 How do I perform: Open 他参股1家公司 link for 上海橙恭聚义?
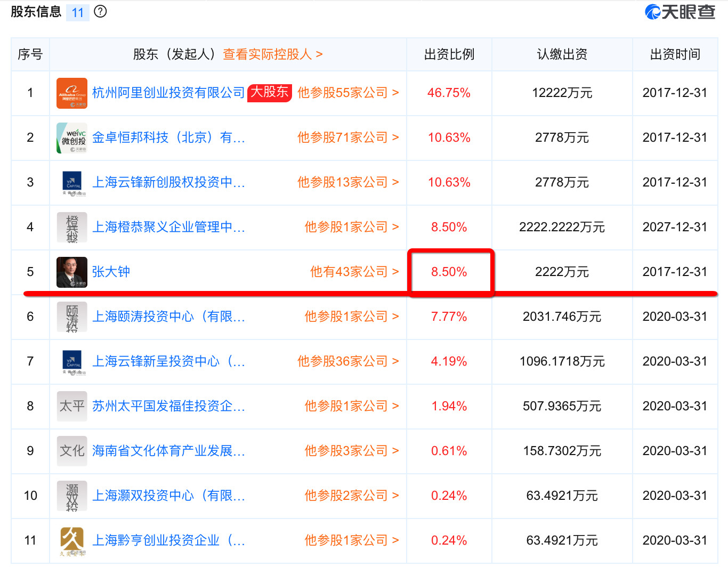pyautogui.click(x=352, y=227)
